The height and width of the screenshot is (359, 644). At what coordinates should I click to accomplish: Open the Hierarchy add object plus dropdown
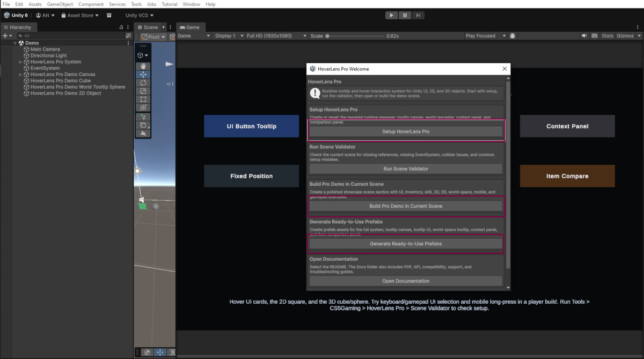(x=6, y=36)
